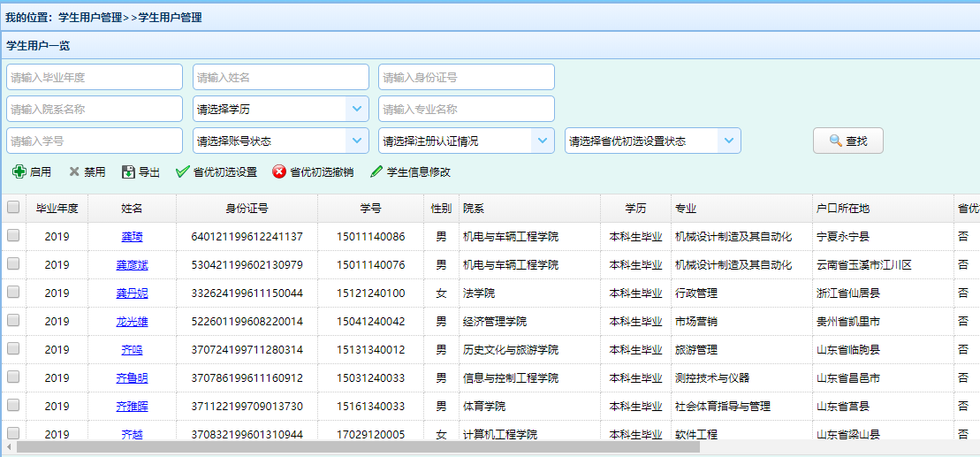Check the row checkbox for 龙光雄

[x=13, y=321]
